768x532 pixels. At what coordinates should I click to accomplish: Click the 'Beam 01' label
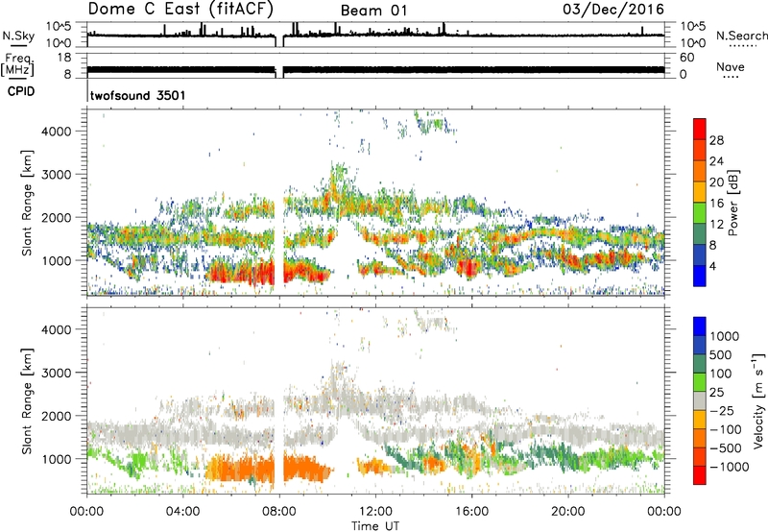373,11
